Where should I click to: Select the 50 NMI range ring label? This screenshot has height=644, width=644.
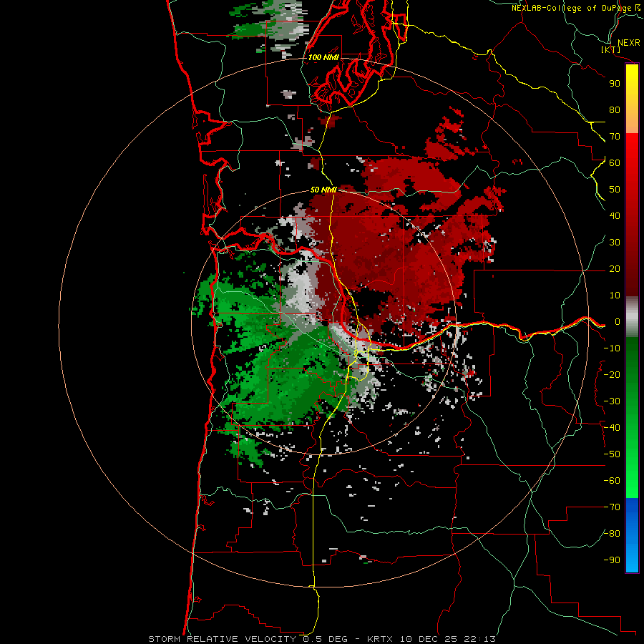323,190
